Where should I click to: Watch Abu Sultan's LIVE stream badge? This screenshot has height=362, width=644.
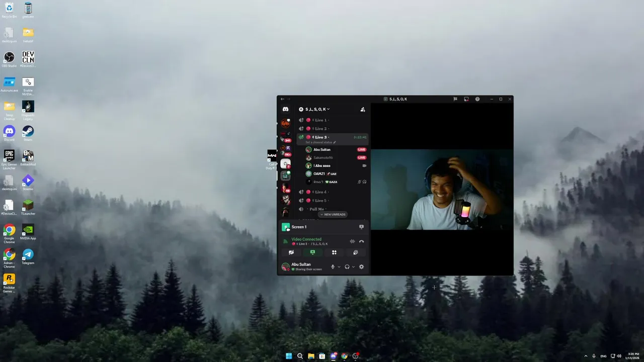point(362,150)
